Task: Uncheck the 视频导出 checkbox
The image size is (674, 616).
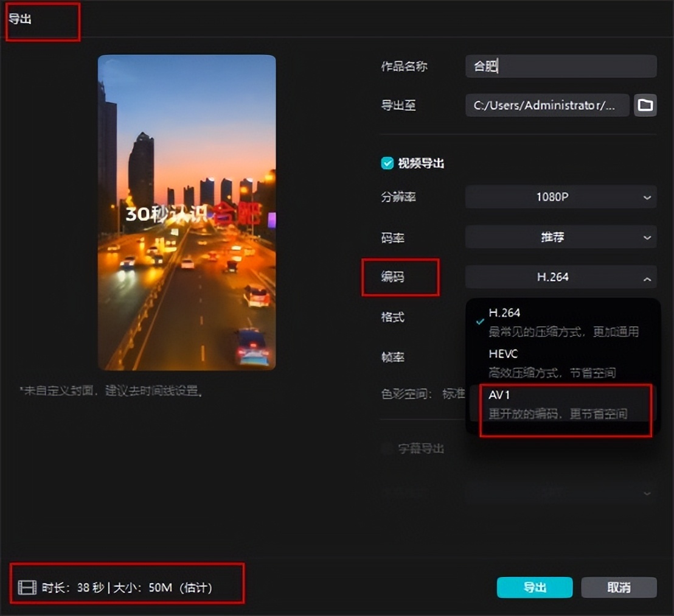Action: click(x=387, y=163)
